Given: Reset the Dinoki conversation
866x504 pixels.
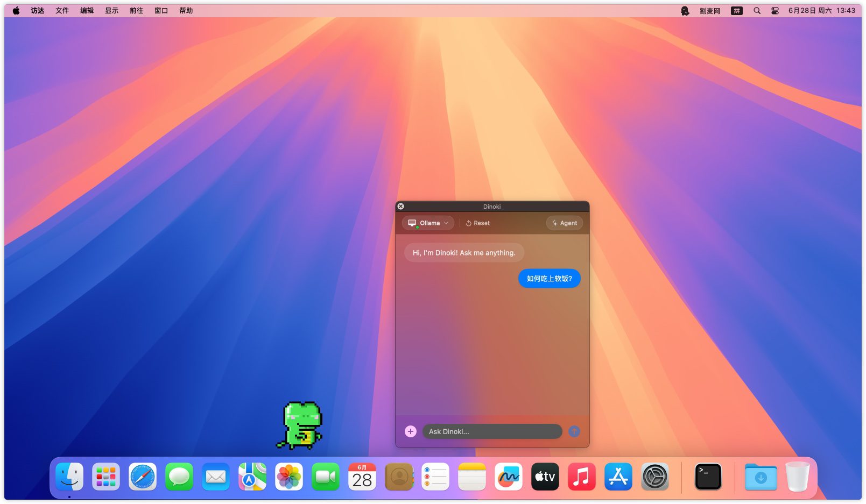Looking at the screenshot, I should tap(478, 223).
